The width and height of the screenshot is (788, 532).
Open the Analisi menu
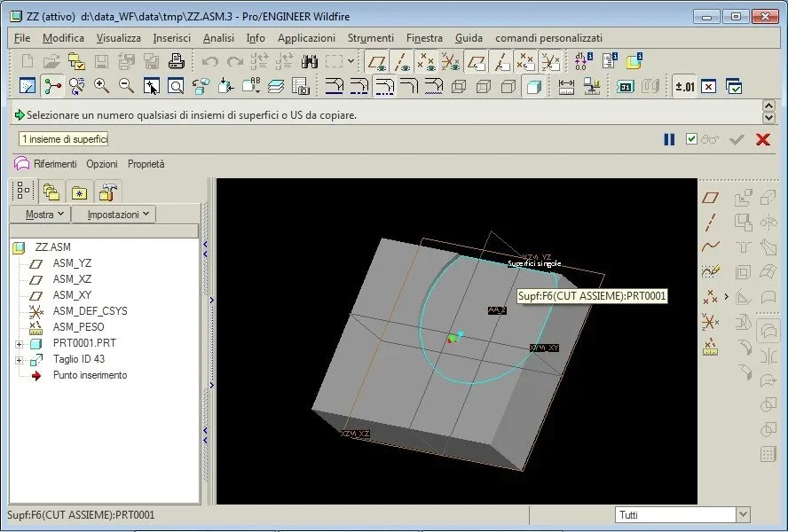pos(218,38)
